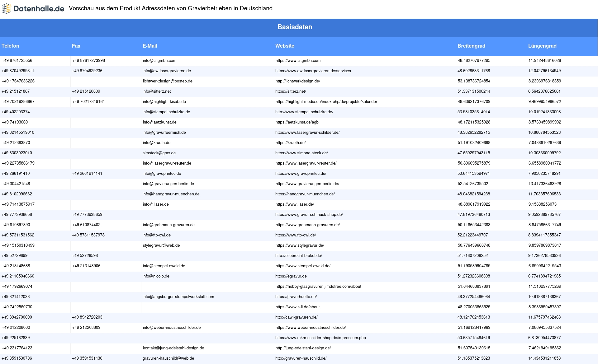Select email lichtwerkdesign@posteo.de
Screen dimensions: 598x364
point(168,81)
